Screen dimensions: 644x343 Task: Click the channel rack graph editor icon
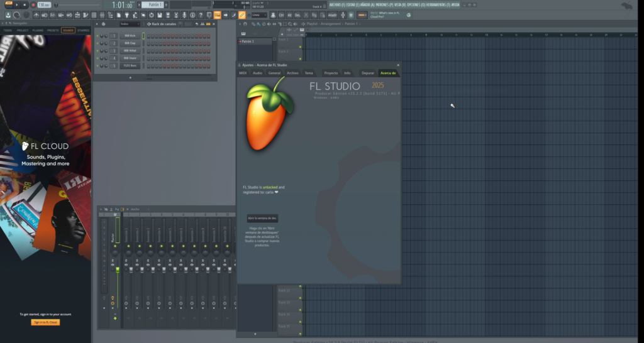coord(203,24)
